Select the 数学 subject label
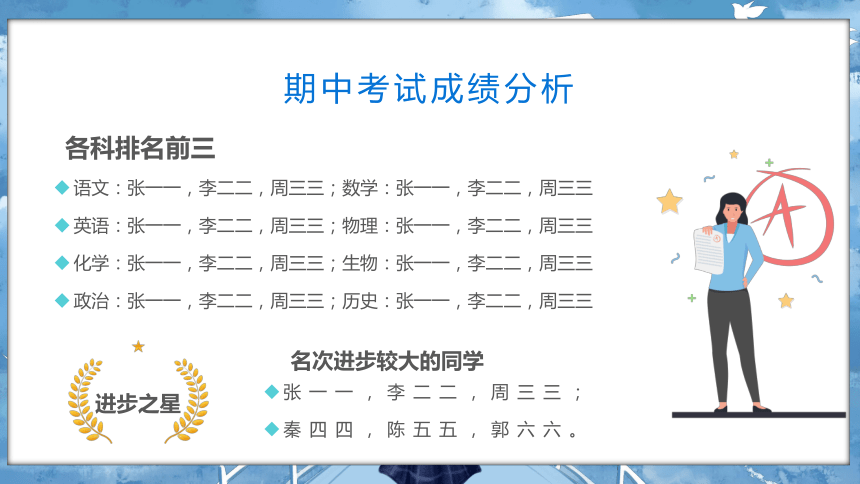 360,188
